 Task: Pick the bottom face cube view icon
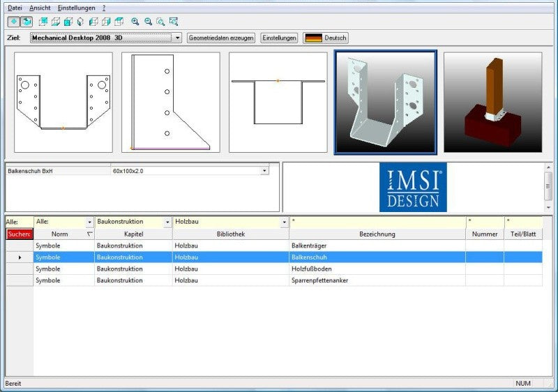56,22
